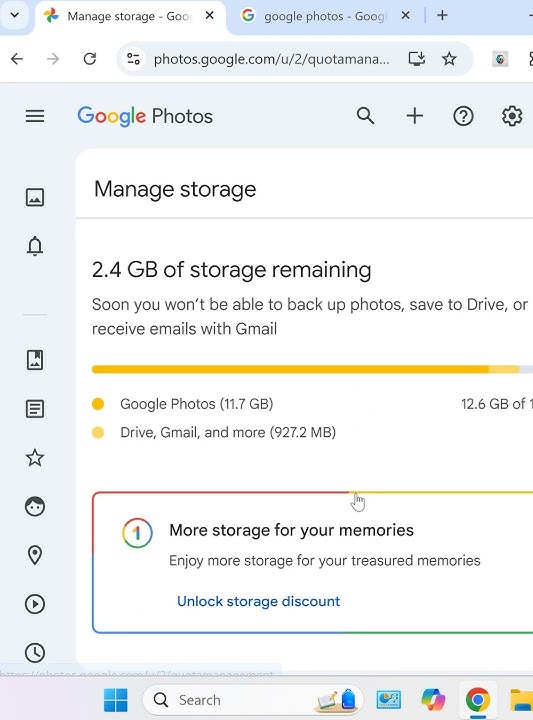Open Albums bookmark icon in sidebar
Viewport: 533px width, 720px height.
click(35, 360)
